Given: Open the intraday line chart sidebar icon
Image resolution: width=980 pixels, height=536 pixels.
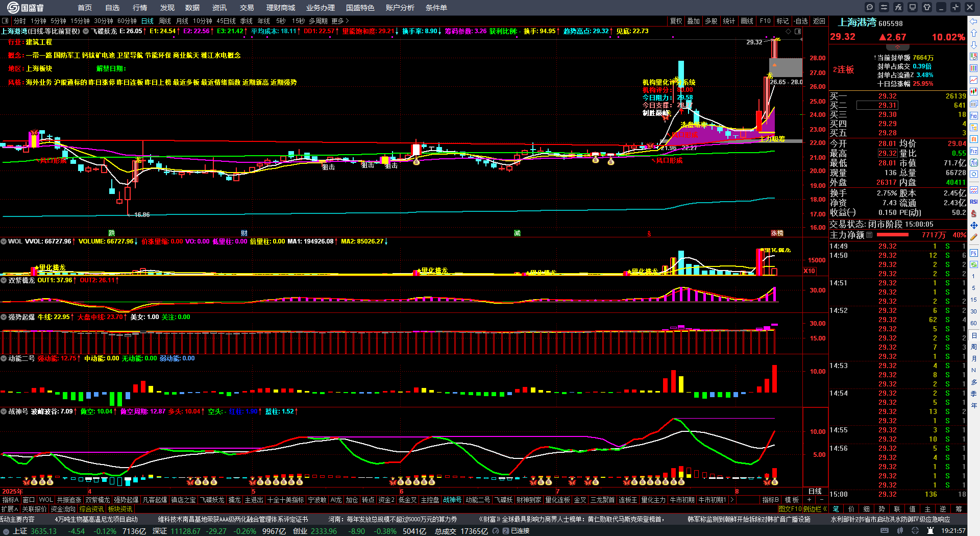Looking at the screenshot, I should 974,80.
